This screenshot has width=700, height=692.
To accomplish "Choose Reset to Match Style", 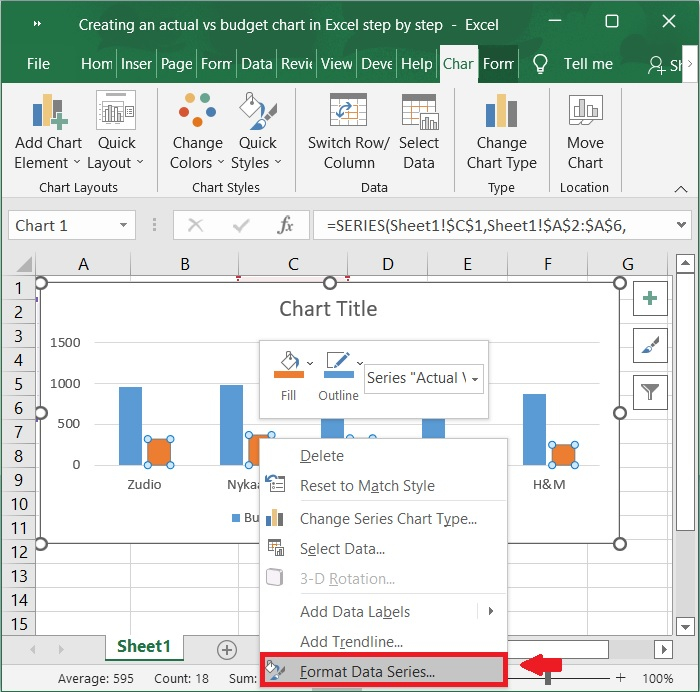I will click(x=383, y=485).
